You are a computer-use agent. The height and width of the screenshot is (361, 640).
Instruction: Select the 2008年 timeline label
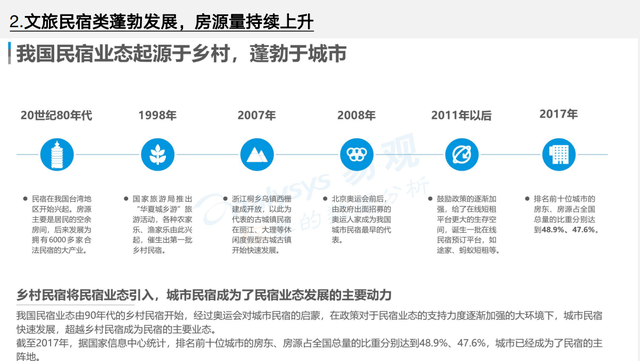tap(356, 116)
